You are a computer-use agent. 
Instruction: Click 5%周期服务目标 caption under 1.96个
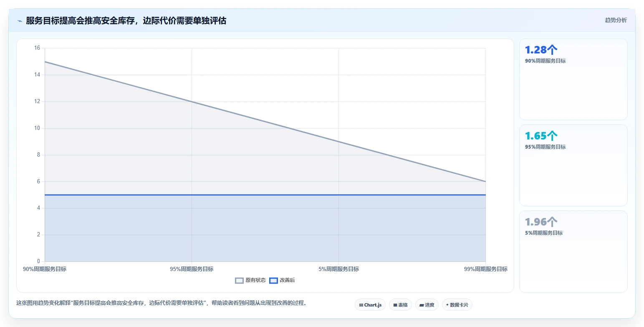pyautogui.click(x=544, y=233)
